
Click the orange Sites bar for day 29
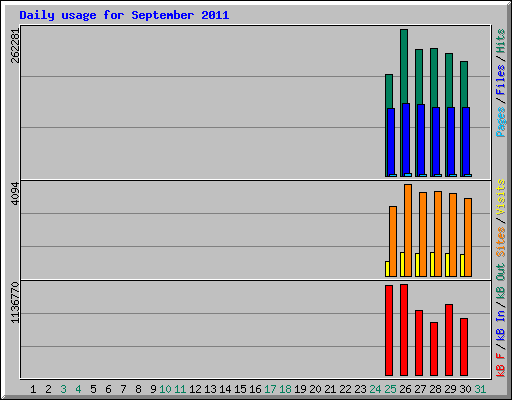[x=453, y=235]
